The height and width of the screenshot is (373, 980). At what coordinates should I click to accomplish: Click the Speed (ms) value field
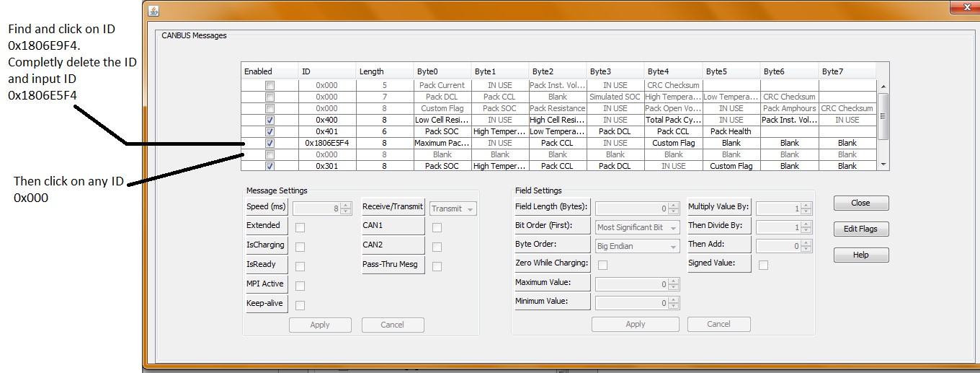[314, 209]
